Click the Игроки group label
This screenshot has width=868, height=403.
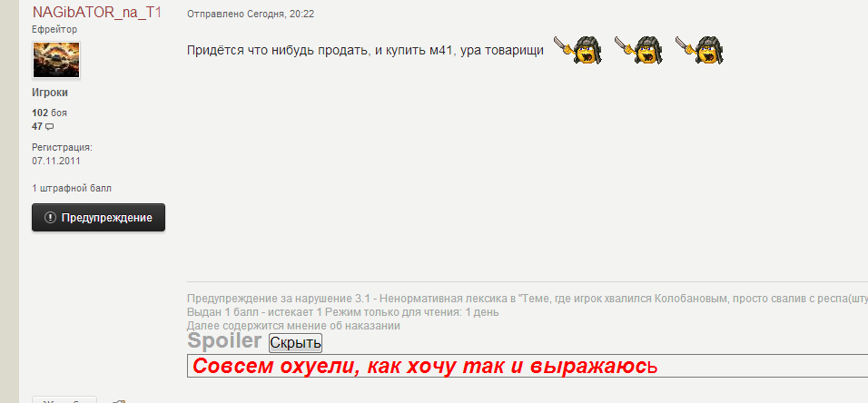tap(50, 93)
